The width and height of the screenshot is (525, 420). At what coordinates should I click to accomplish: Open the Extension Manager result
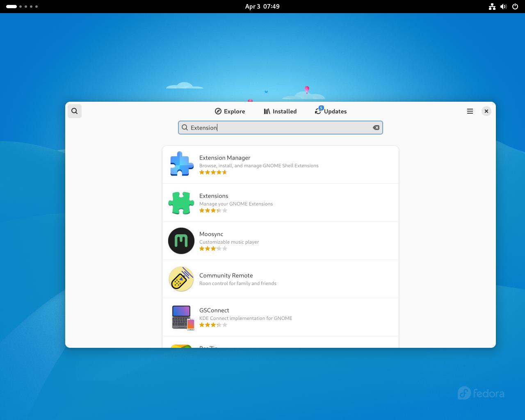coord(281,164)
